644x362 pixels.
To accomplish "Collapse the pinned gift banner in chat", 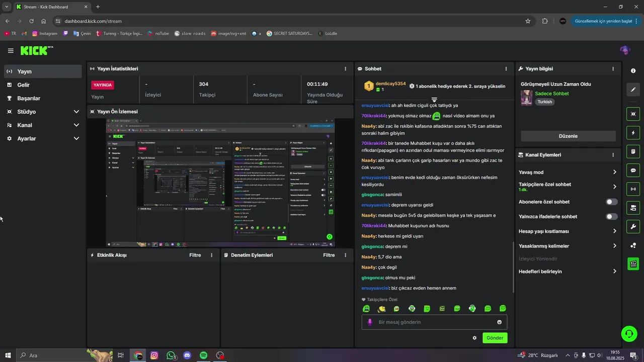I will pyautogui.click(x=434, y=100).
